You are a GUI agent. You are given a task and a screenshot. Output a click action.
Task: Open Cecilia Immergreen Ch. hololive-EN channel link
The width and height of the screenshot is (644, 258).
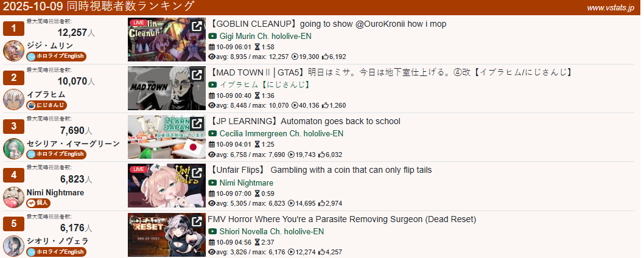(x=281, y=133)
